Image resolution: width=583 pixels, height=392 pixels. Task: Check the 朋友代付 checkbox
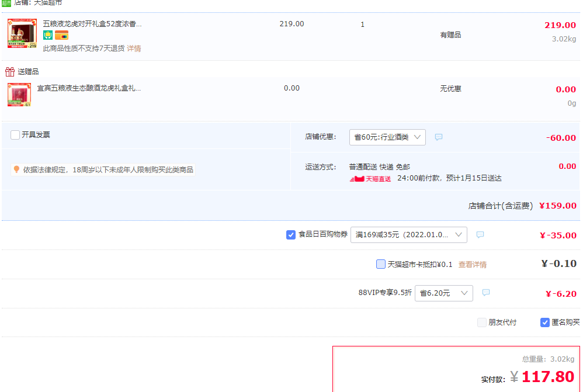(482, 322)
